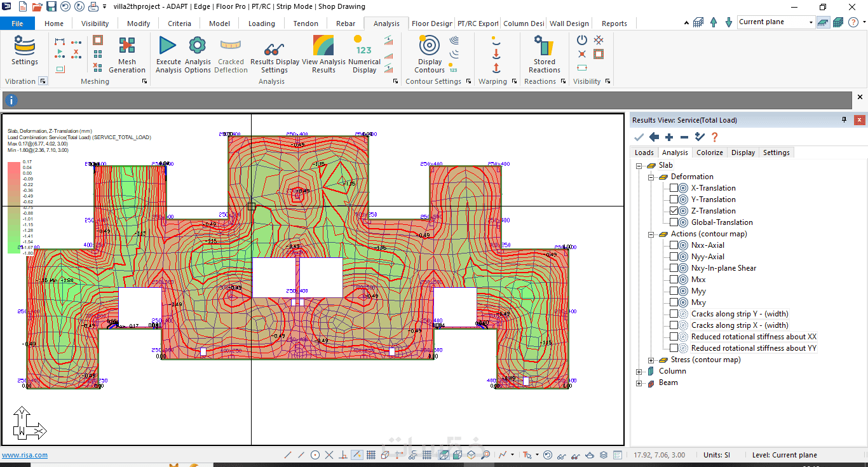
Task: Click the plus icon in Results View toolbar
Action: click(x=669, y=137)
